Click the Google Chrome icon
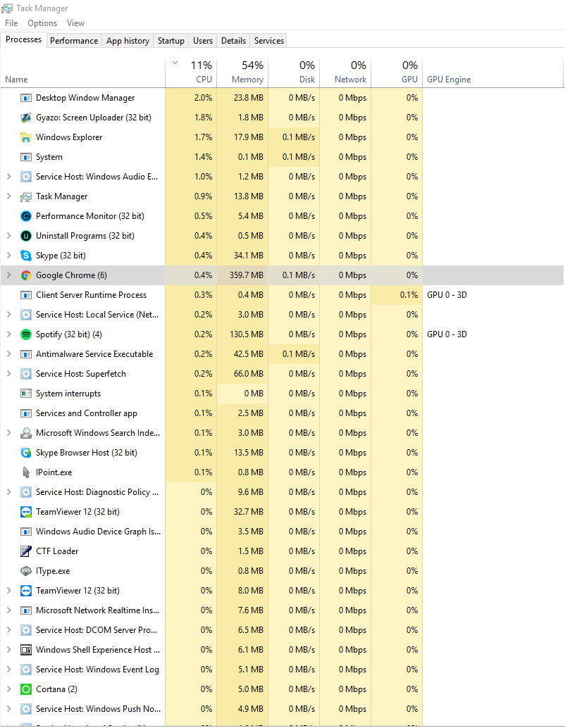Image resolution: width=565 pixels, height=728 pixels. [x=26, y=275]
